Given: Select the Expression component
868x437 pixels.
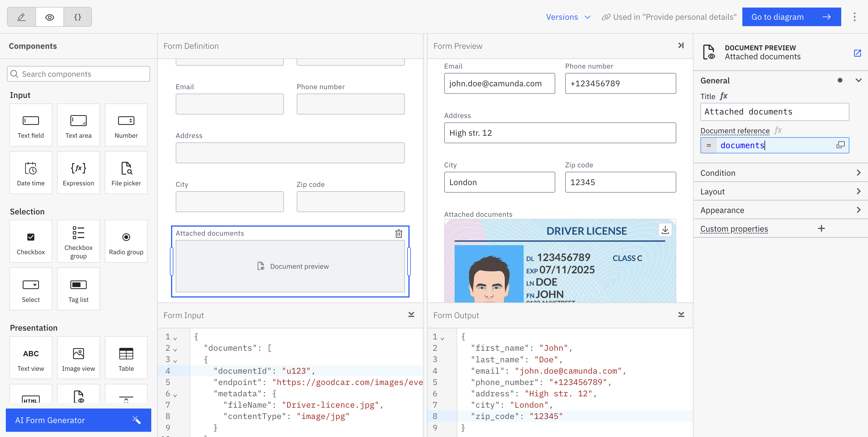Looking at the screenshot, I should [x=78, y=172].
